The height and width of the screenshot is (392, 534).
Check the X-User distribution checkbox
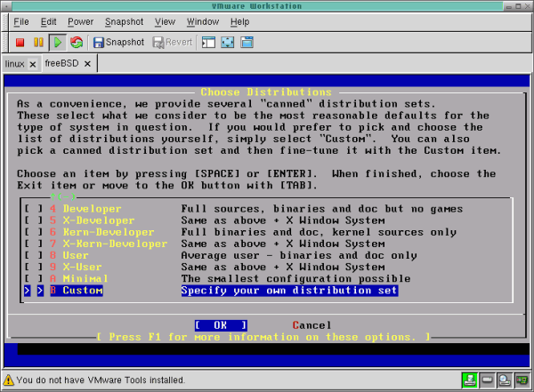[34, 268]
